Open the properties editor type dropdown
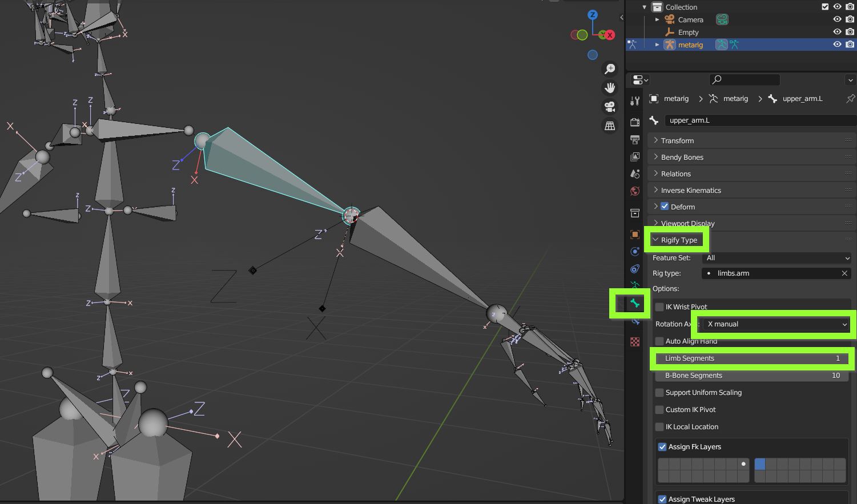Viewport: 857px width, 504px height. click(x=641, y=80)
